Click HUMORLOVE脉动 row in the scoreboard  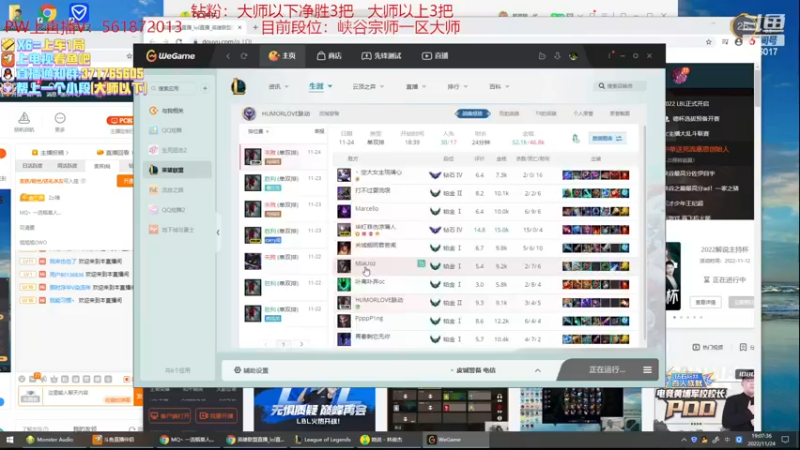pyautogui.click(x=487, y=303)
